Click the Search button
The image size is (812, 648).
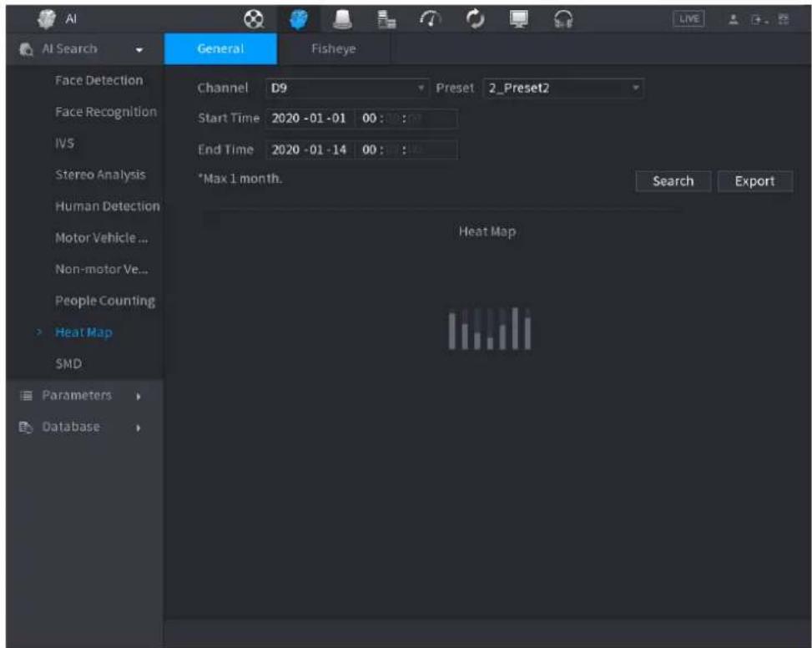pos(673,181)
